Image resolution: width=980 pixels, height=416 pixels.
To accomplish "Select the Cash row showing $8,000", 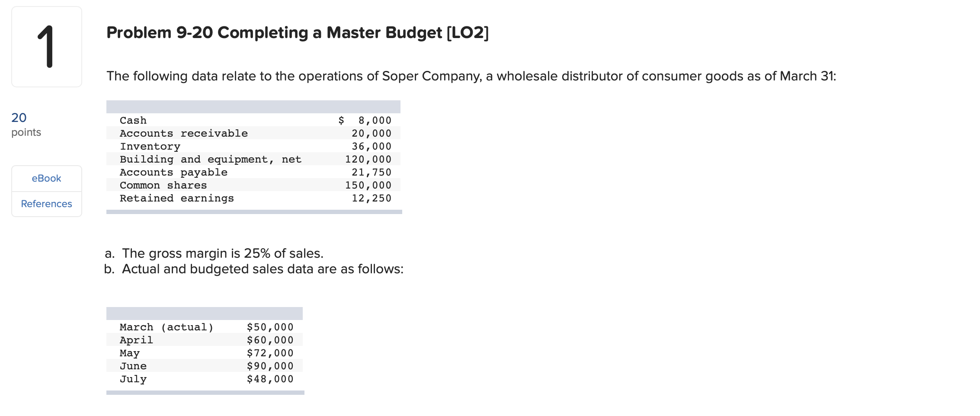I will pos(255,120).
